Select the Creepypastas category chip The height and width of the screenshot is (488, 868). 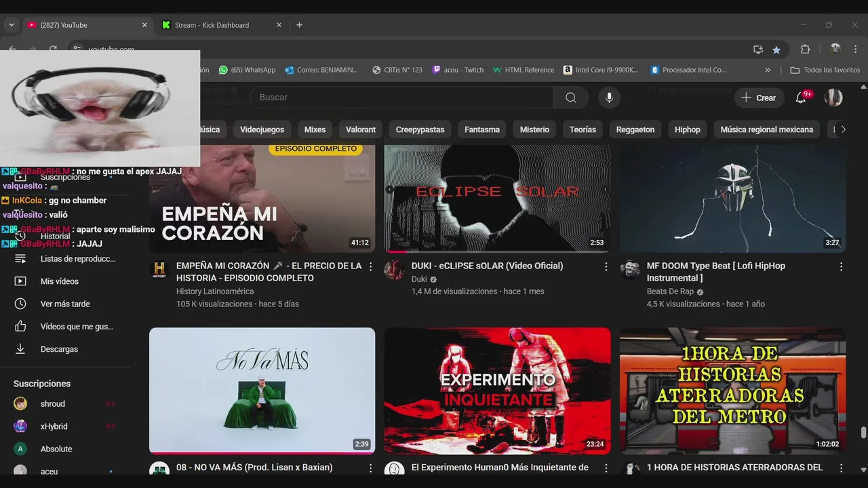point(420,129)
